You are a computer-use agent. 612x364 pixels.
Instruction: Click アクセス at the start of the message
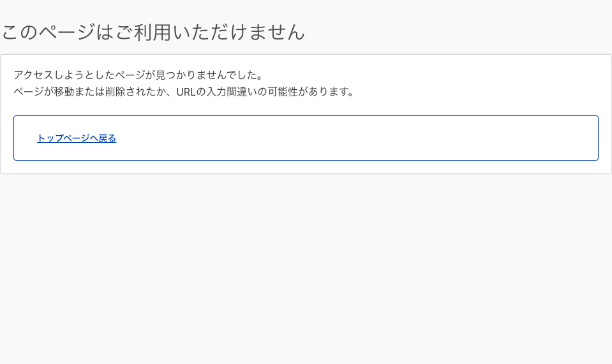tap(34, 75)
